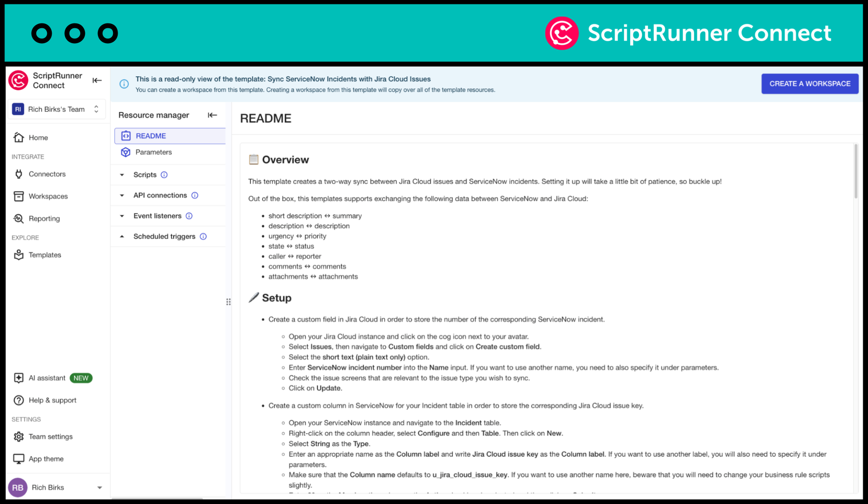868x504 pixels.
Task: Click the ScriptRunner Connect home icon
Action: [x=19, y=80]
